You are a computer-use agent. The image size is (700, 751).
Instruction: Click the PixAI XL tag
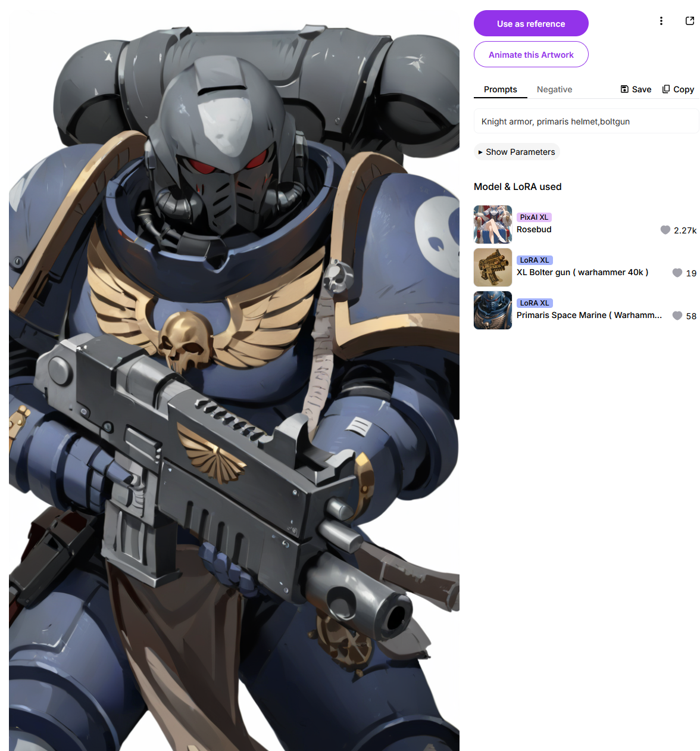click(534, 217)
